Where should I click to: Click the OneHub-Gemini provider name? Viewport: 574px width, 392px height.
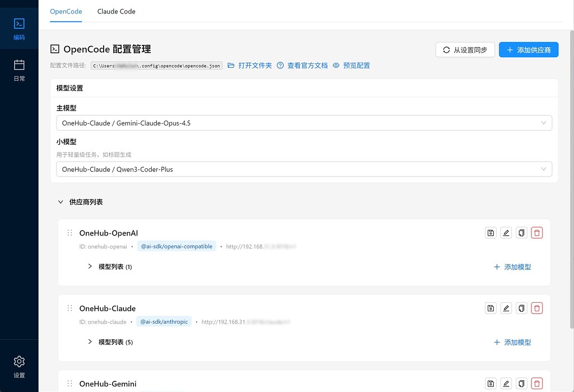[108, 384]
